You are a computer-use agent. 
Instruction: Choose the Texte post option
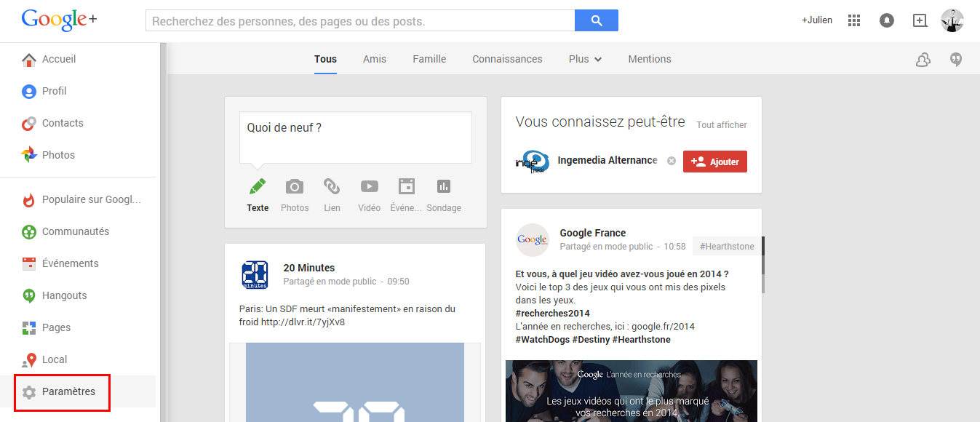click(x=258, y=195)
